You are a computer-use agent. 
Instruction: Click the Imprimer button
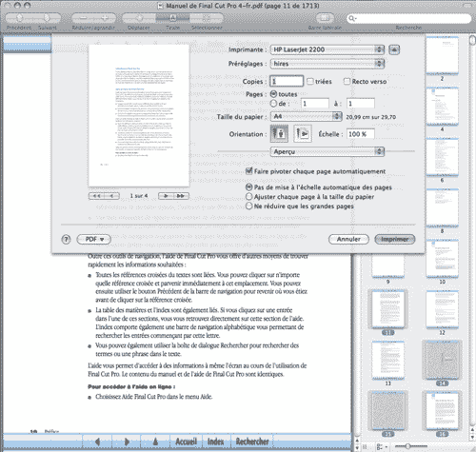tap(395, 239)
